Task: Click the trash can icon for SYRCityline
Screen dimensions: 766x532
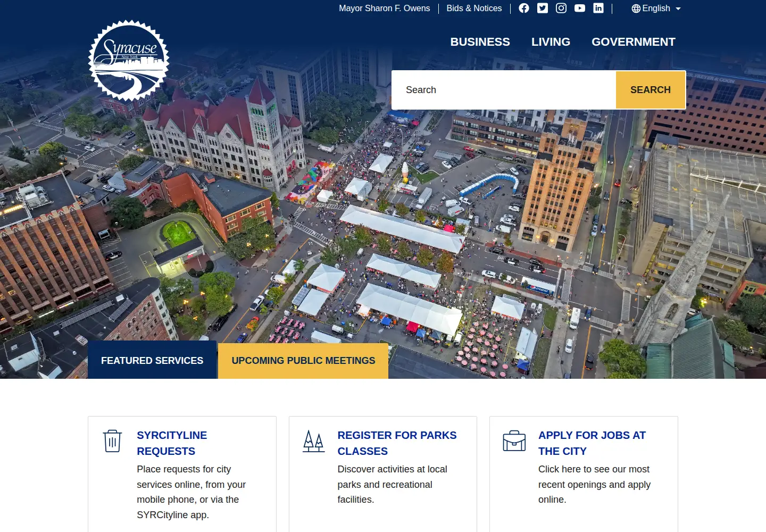Action: click(x=112, y=441)
